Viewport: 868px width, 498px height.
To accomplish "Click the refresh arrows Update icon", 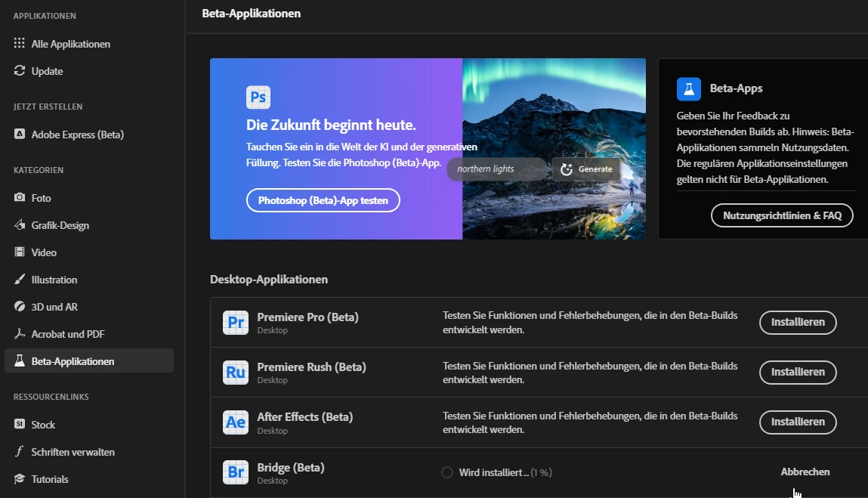I will (x=20, y=70).
